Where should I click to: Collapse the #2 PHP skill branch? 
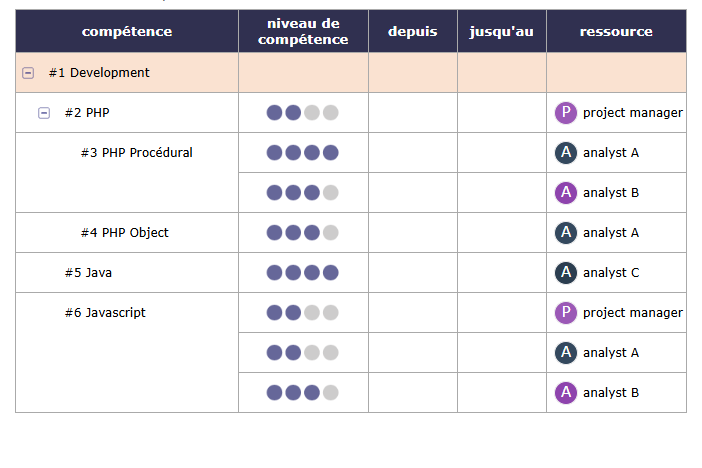44,113
